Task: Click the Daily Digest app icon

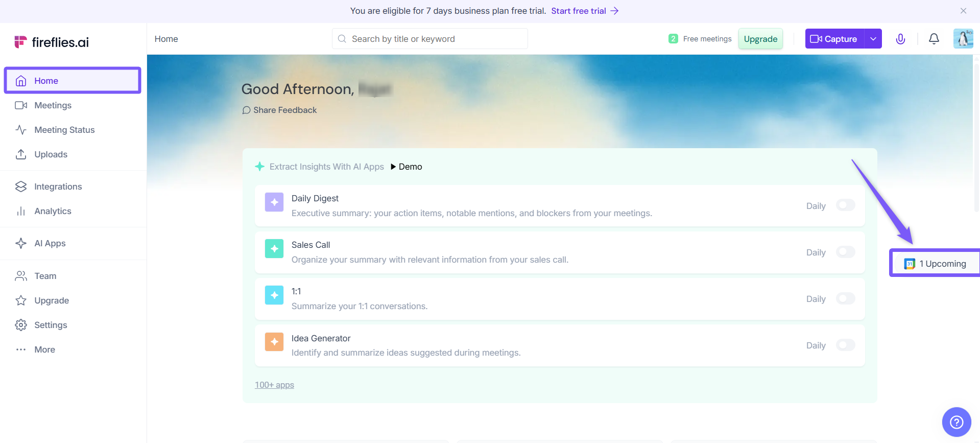Action: pyautogui.click(x=274, y=202)
